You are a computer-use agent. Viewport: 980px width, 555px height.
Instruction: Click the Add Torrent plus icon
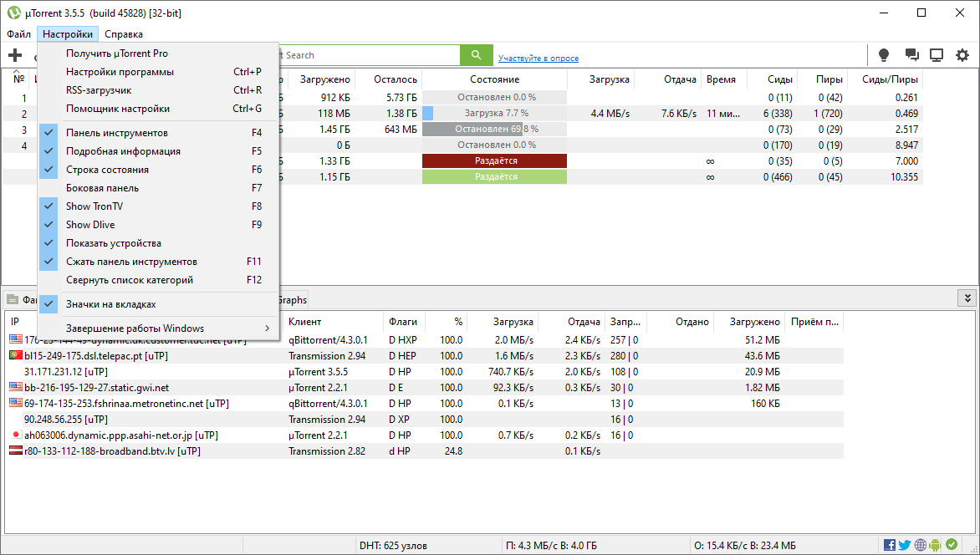[x=15, y=56]
